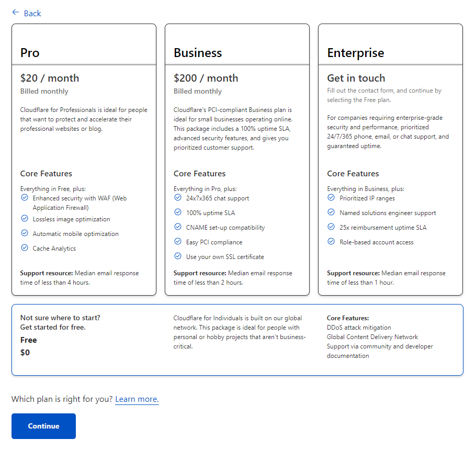Image resolution: width=476 pixels, height=450 pixels.
Task: Click Not sure where to start text
Action: 60,318
